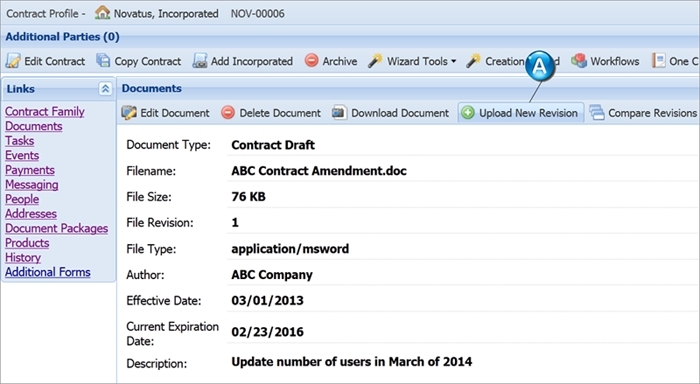Click the Workflows cubes icon

coord(579,61)
